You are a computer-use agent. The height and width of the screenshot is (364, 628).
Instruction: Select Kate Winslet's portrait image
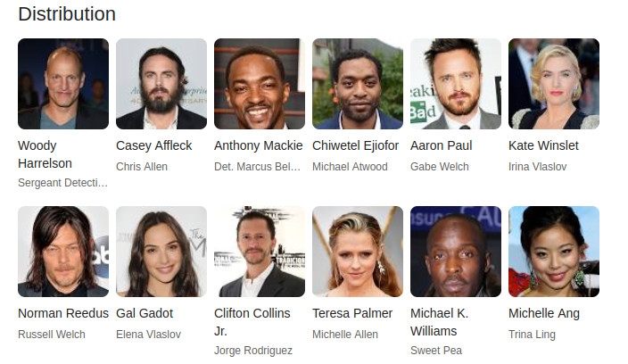click(554, 84)
